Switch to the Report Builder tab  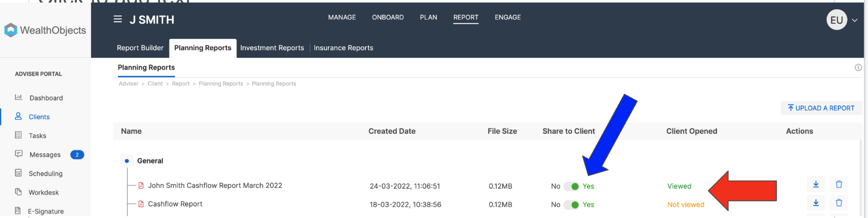140,48
